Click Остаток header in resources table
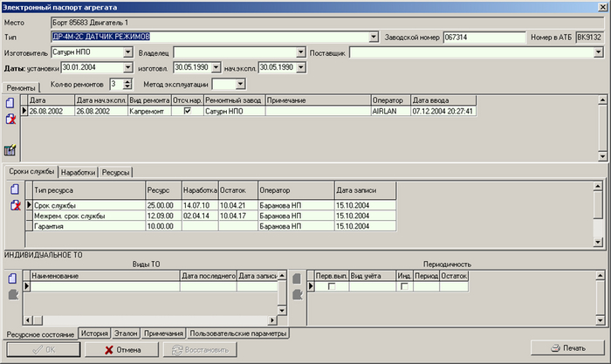The width and height of the screenshot is (611, 364). 238,190
